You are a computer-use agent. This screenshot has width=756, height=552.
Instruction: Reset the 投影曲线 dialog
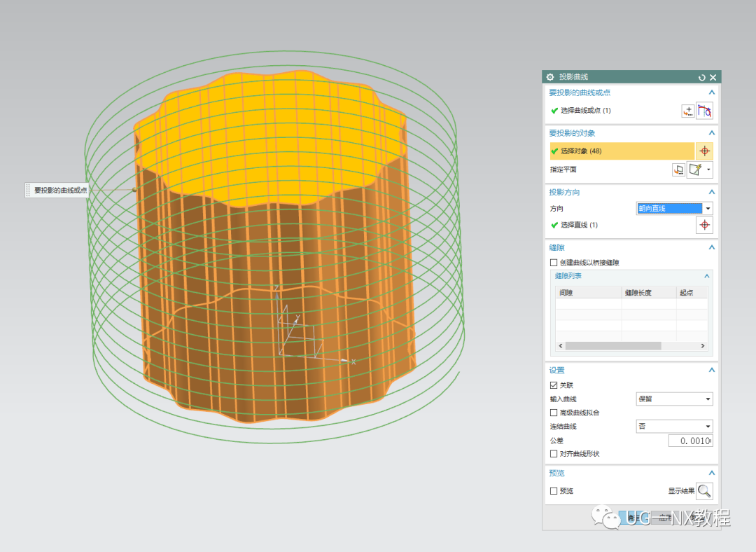(701, 77)
